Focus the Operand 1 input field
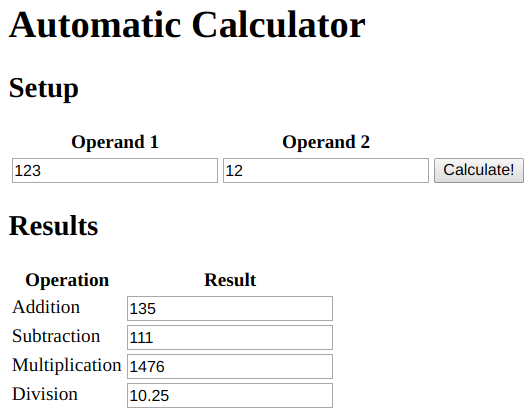 (x=115, y=170)
